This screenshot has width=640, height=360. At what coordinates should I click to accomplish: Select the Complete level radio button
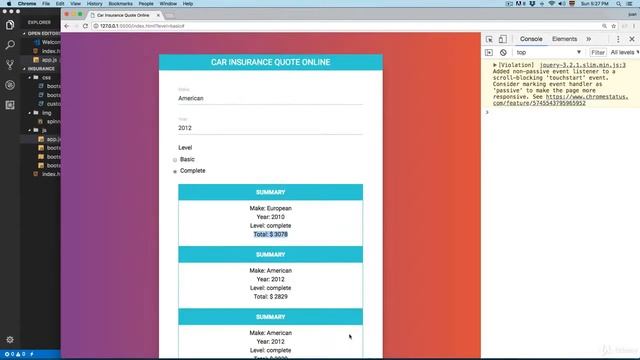tap(175, 171)
